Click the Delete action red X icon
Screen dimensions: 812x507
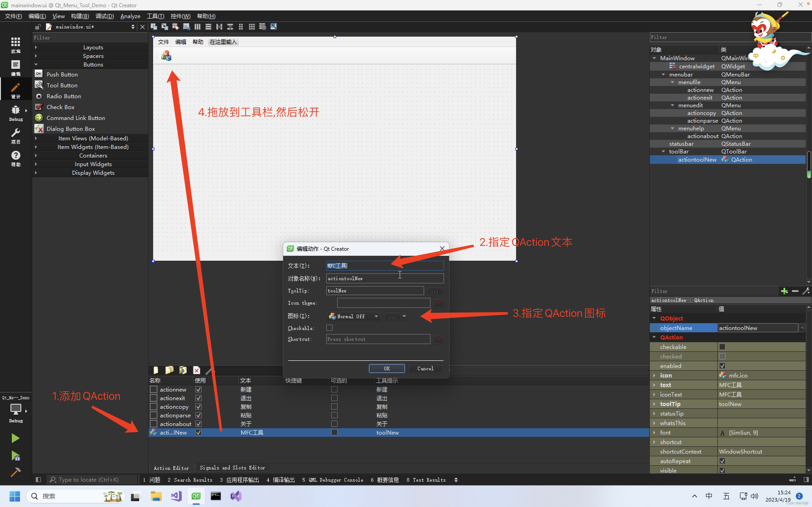point(197,370)
